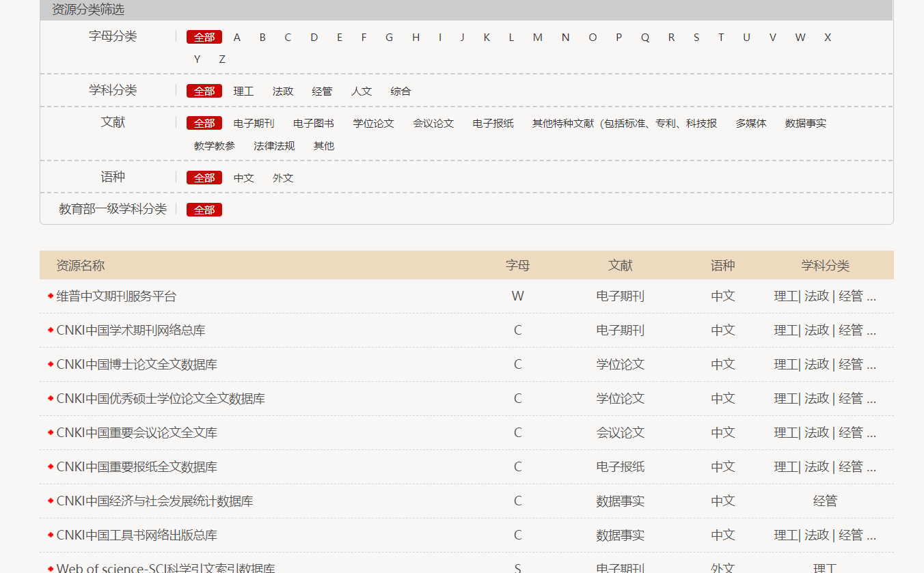The height and width of the screenshot is (573, 924).
Task: Filter subject by 法政
Action: tap(283, 91)
